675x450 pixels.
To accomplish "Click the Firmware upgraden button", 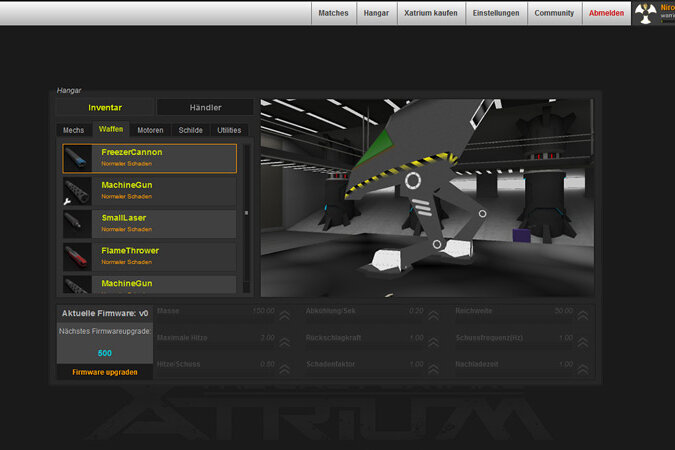I will [x=105, y=372].
